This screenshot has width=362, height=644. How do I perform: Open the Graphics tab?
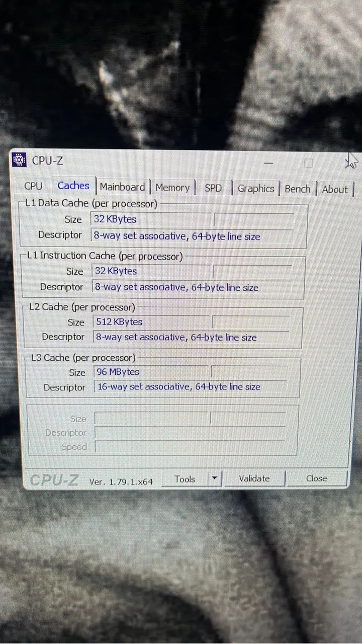coord(256,189)
